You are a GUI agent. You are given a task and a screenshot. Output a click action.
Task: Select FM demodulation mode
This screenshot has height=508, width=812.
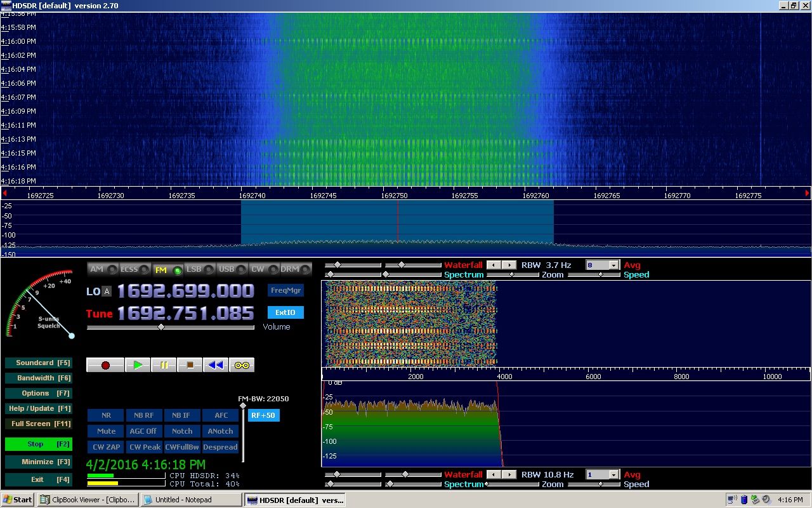167,269
